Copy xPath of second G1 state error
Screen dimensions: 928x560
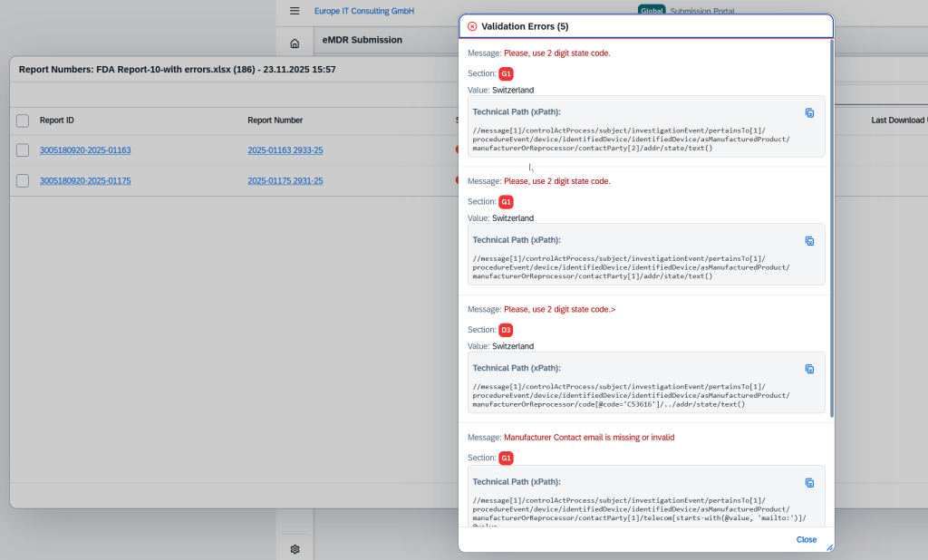coord(809,241)
